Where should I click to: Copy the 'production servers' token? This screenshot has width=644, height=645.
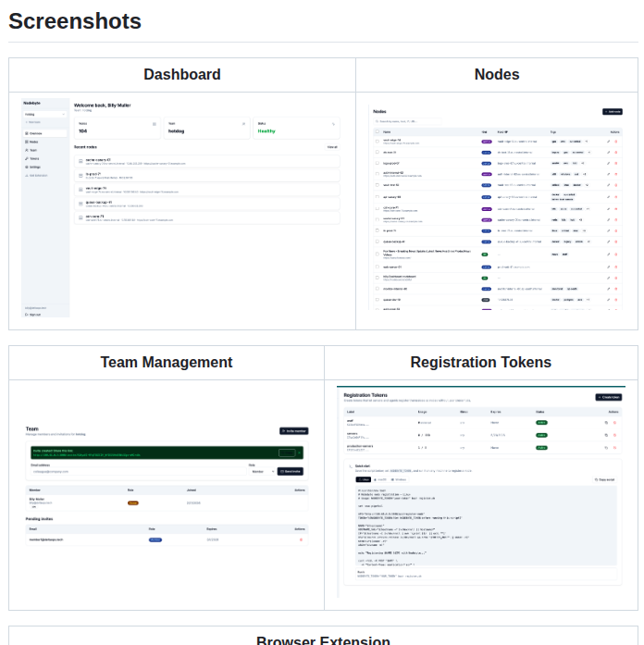606,448
